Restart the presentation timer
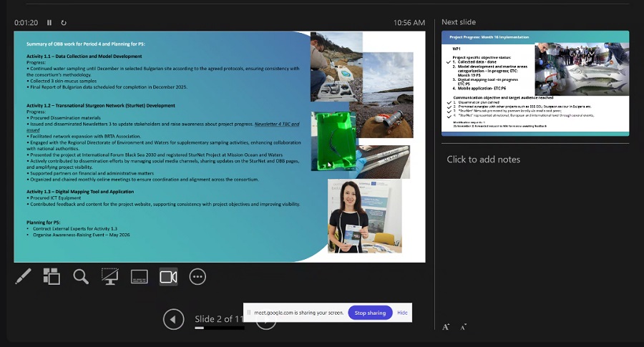 click(64, 23)
